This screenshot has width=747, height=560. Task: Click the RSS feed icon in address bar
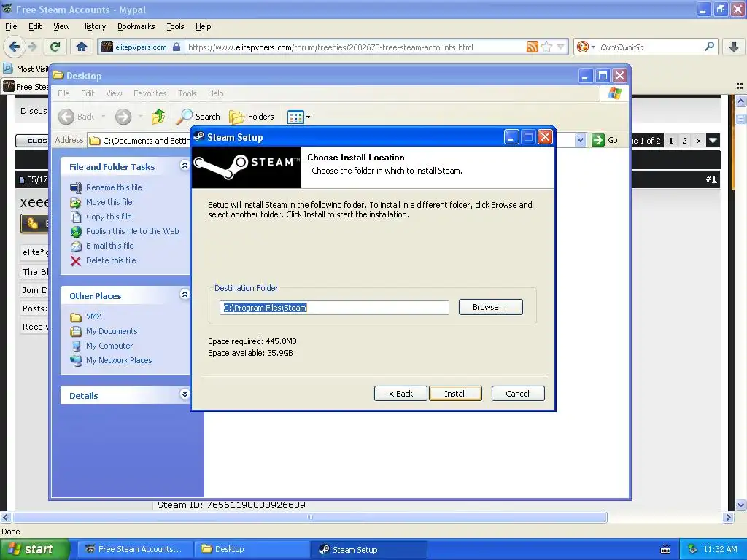532,47
